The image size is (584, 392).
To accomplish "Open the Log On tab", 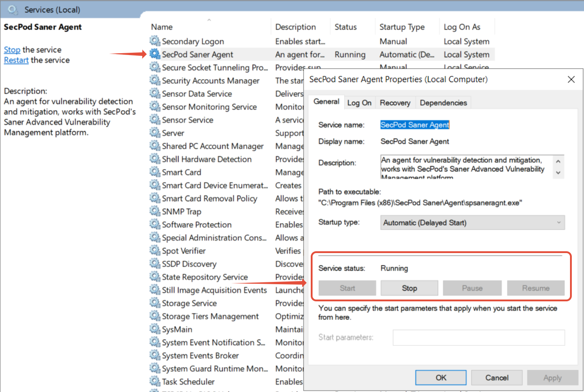I will pyautogui.click(x=360, y=103).
